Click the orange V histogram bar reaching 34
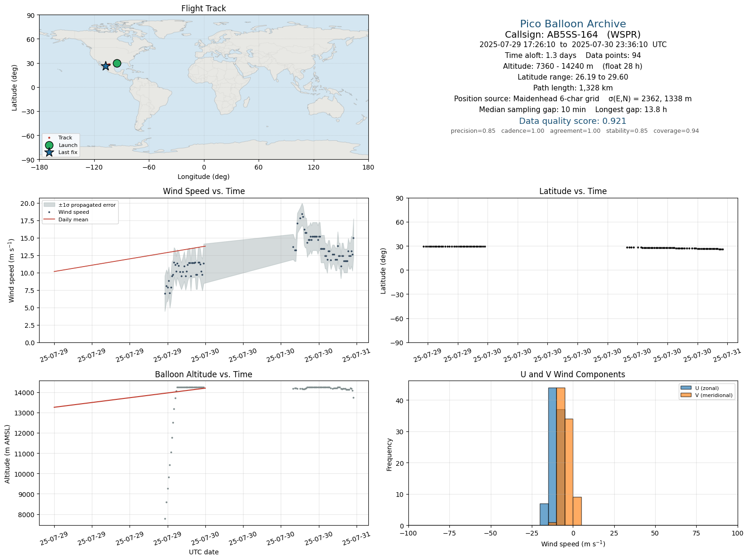This screenshot has width=748, height=560. (569, 472)
